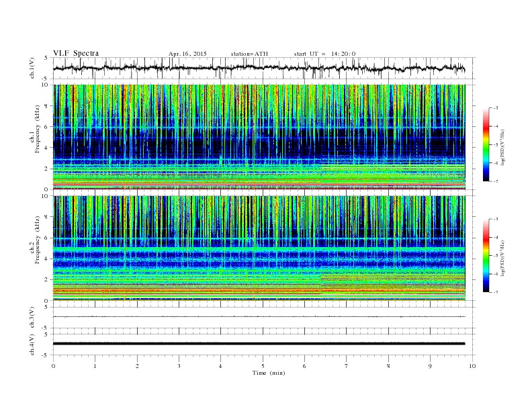Click the "4" kHz tick of ch.1 spectrogram

[46, 148]
